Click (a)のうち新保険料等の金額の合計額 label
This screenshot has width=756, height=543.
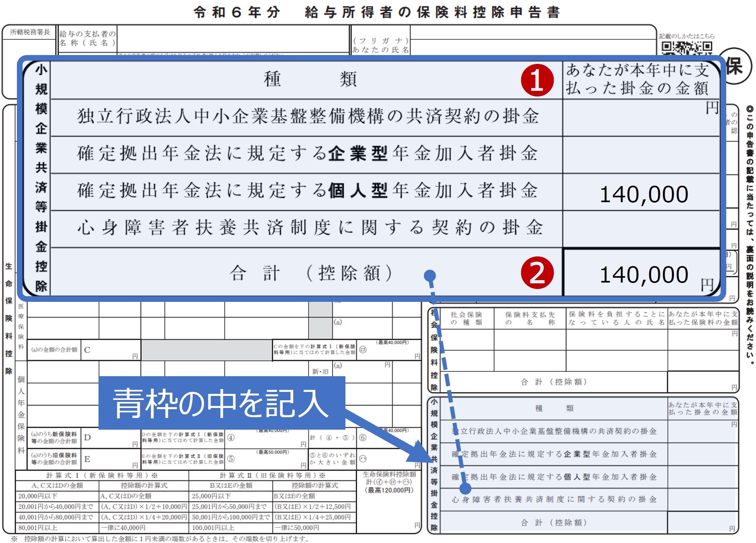(x=54, y=438)
